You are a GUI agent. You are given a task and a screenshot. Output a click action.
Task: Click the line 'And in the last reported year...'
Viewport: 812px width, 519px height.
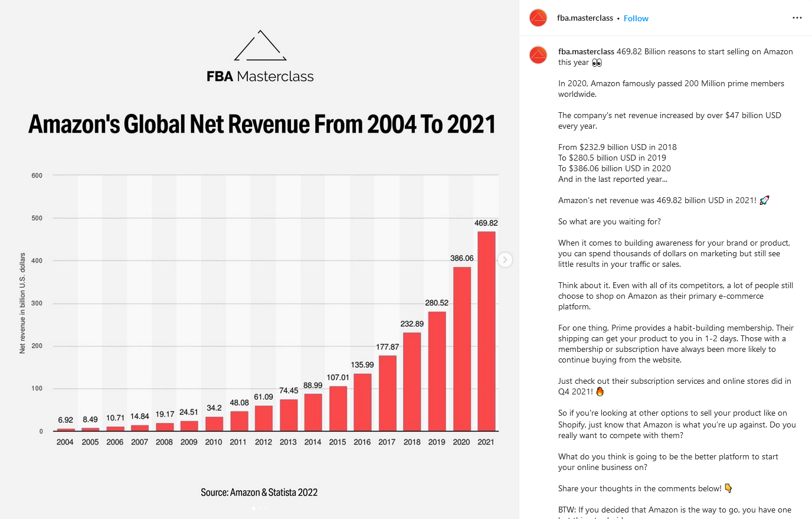point(613,179)
